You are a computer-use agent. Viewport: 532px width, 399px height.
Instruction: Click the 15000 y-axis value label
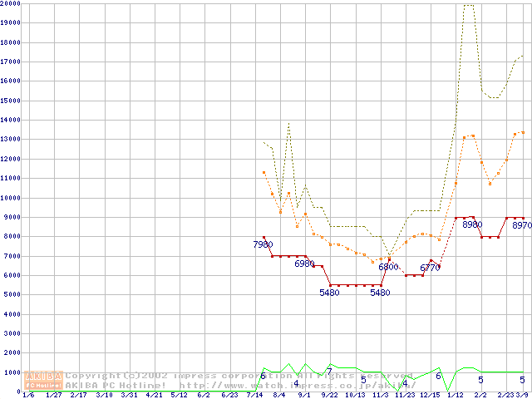tap(11, 101)
